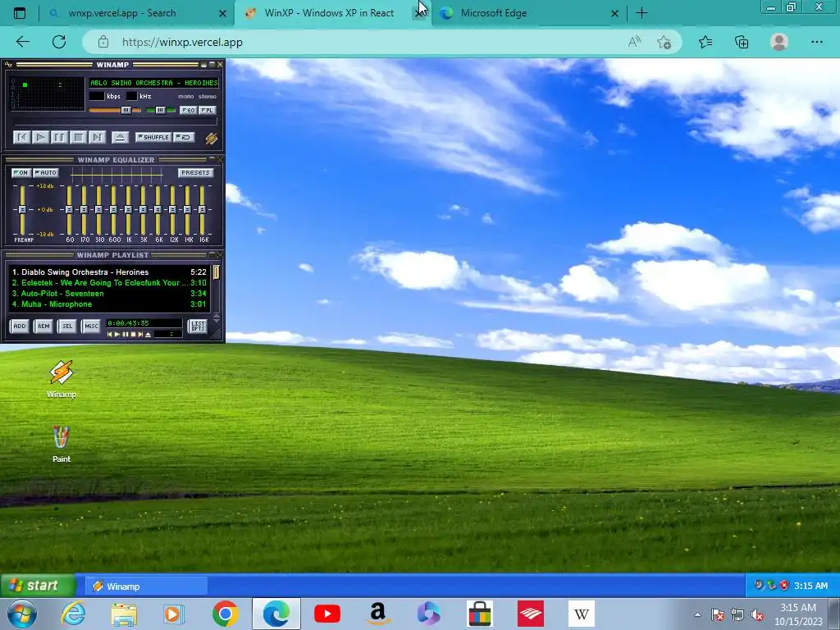
Task: Click Windows 7 Start orb
Action: click(x=22, y=614)
